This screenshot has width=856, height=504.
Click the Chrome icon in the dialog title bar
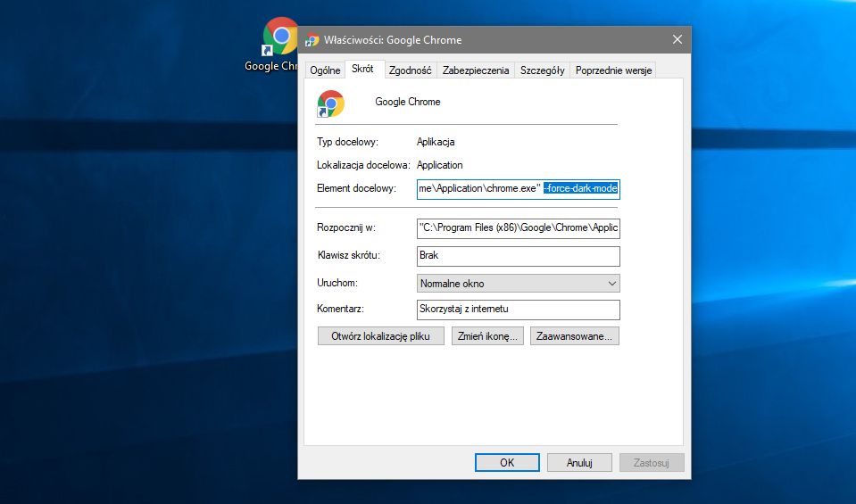312,40
